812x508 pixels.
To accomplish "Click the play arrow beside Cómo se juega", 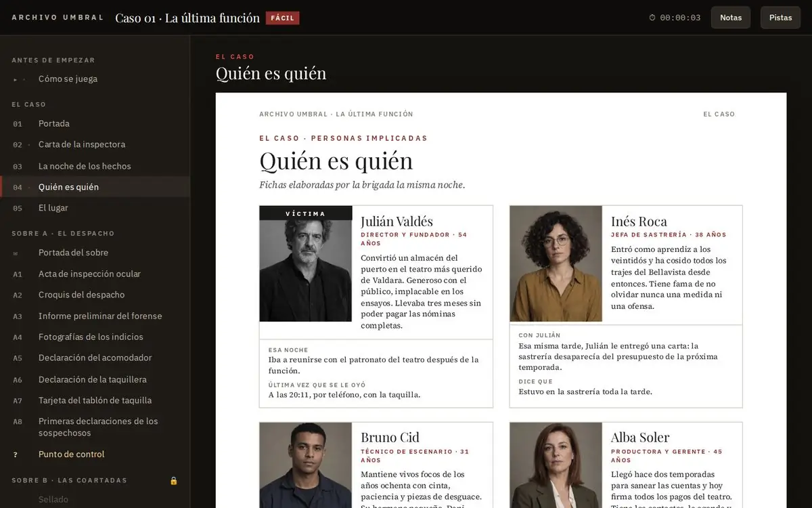I will (x=16, y=79).
